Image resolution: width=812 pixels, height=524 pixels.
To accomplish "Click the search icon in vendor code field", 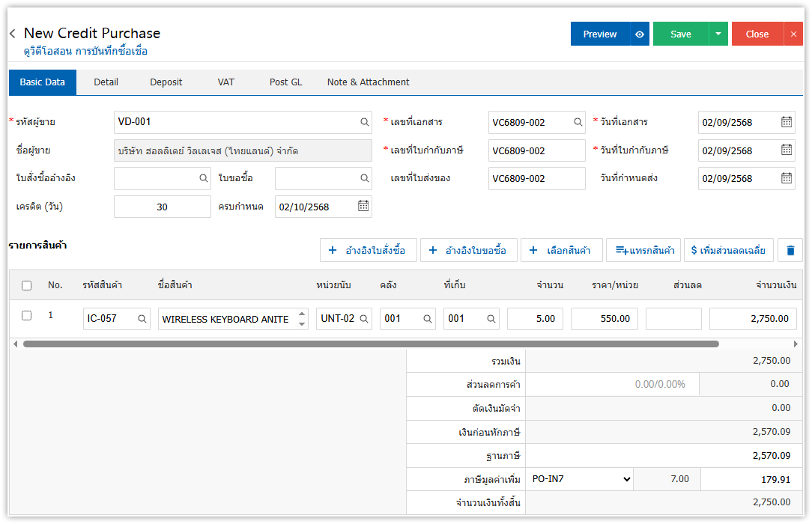I will 364,122.
